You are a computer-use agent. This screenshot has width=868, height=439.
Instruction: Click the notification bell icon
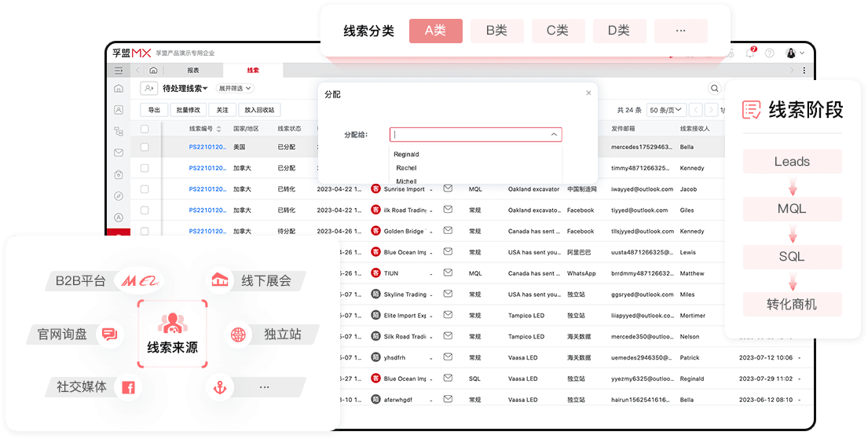[x=750, y=53]
